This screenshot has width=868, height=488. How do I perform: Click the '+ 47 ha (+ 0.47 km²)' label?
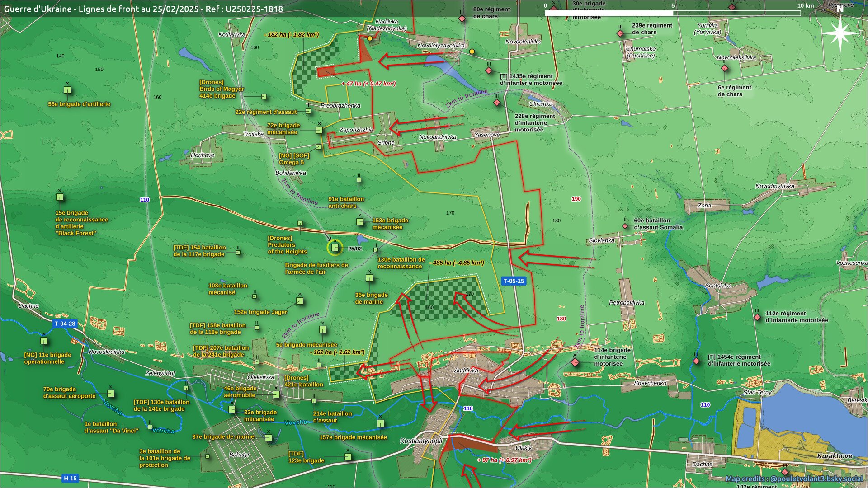pos(368,84)
